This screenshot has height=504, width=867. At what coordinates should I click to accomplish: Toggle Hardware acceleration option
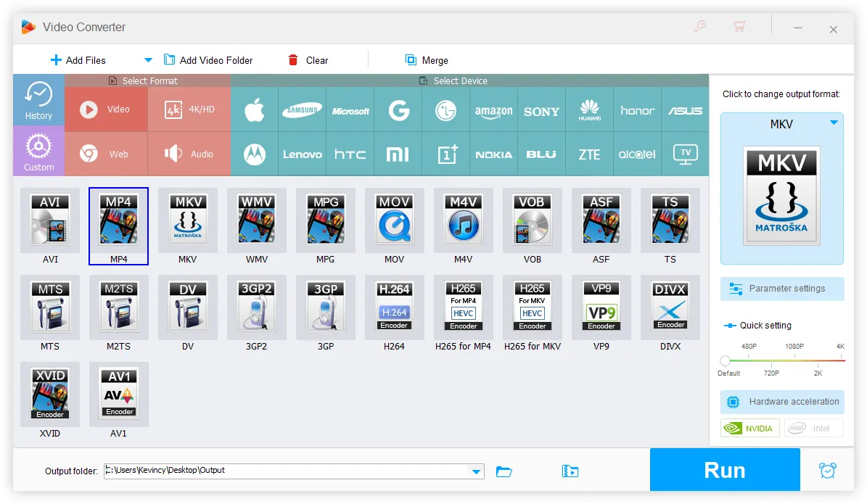781,402
